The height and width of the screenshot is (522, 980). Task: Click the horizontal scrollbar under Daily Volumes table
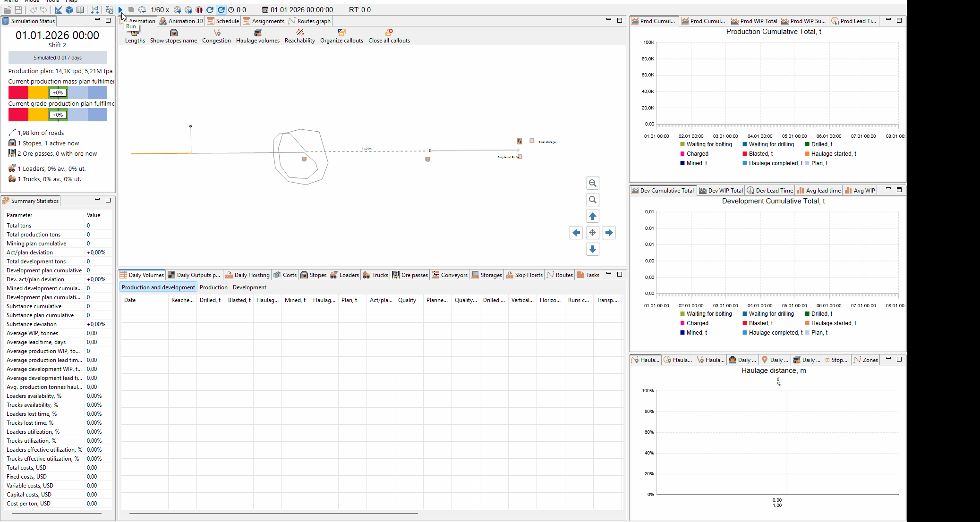273,513
